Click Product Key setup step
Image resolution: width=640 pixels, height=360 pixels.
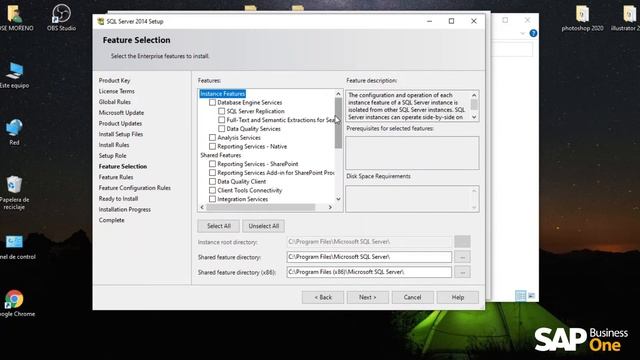tap(114, 80)
